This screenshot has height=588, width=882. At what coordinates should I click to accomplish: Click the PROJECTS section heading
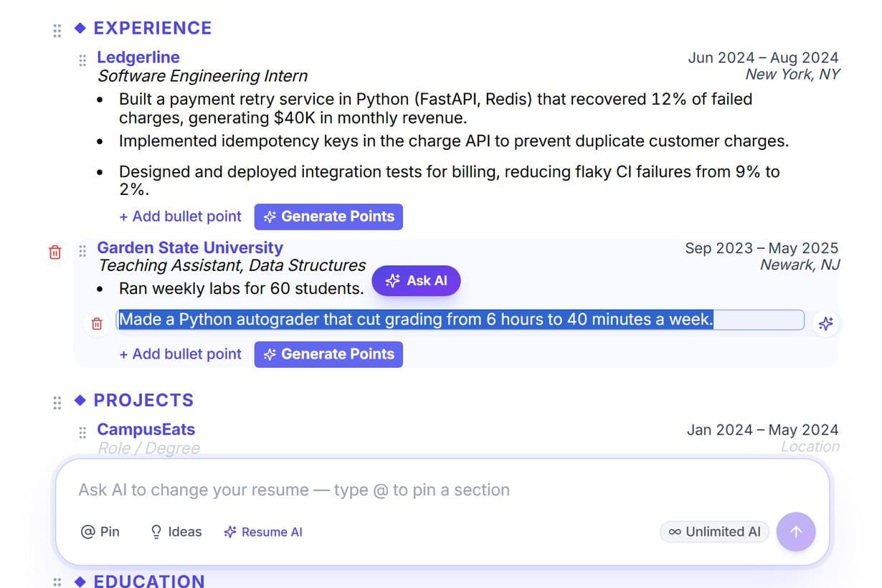point(144,400)
